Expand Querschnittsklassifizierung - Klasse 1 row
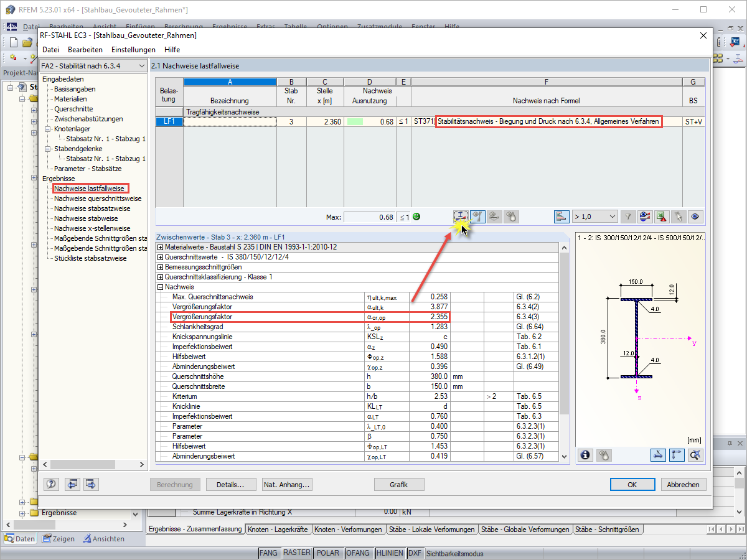Viewport: 747px width, 560px height. click(x=160, y=277)
